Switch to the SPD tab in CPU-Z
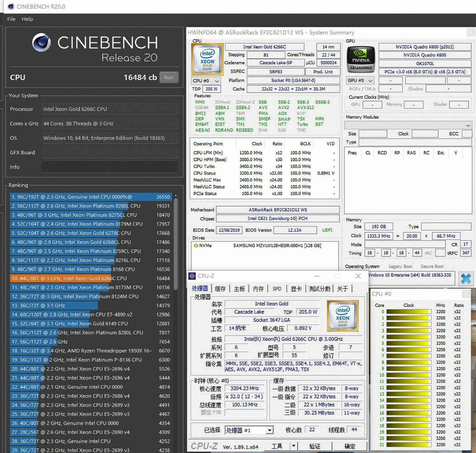This screenshot has width=476, height=453. tap(277, 289)
